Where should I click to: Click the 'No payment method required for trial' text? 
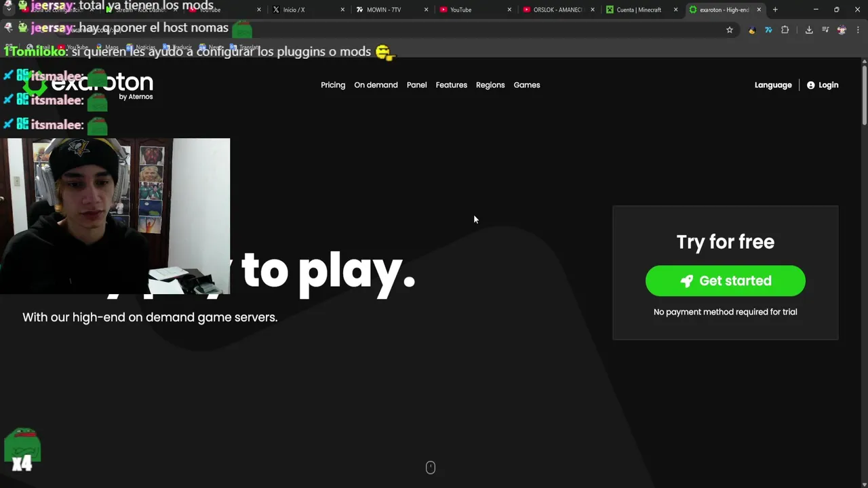tap(725, 312)
